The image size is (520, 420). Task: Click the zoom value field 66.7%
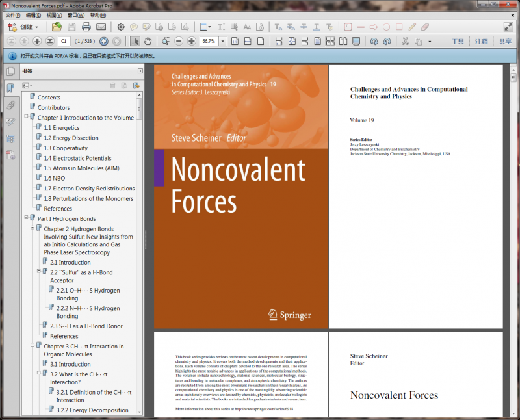pos(209,41)
